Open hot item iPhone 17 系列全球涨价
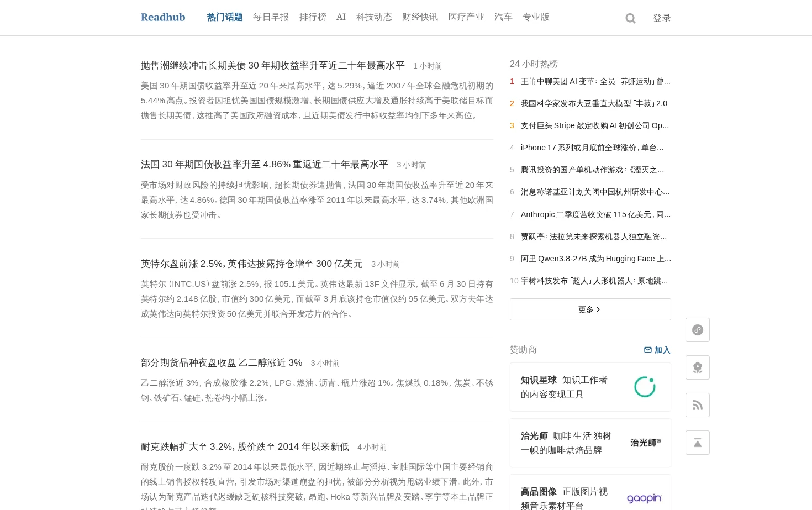812x510 pixels. [x=592, y=148]
